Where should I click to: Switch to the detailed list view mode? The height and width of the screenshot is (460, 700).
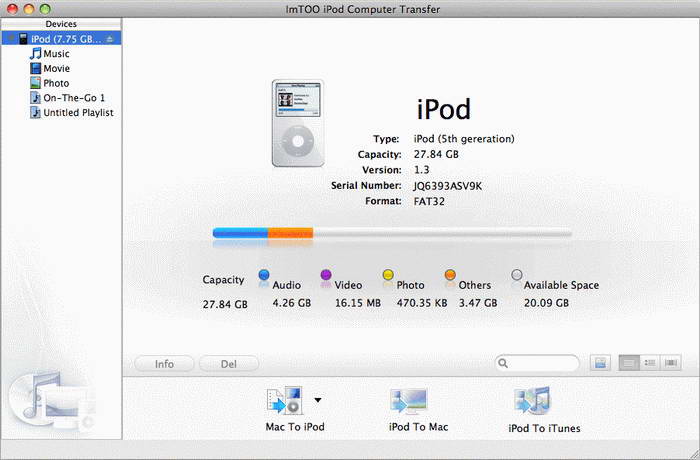point(650,363)
